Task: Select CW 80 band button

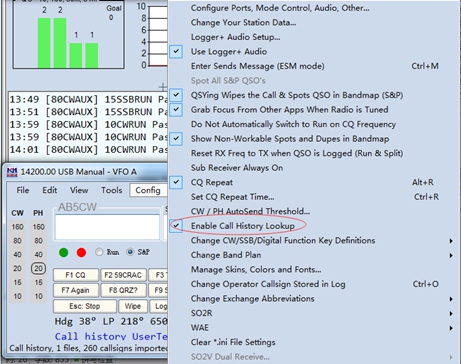Action: pyautogui.click(x=17, y=241)
